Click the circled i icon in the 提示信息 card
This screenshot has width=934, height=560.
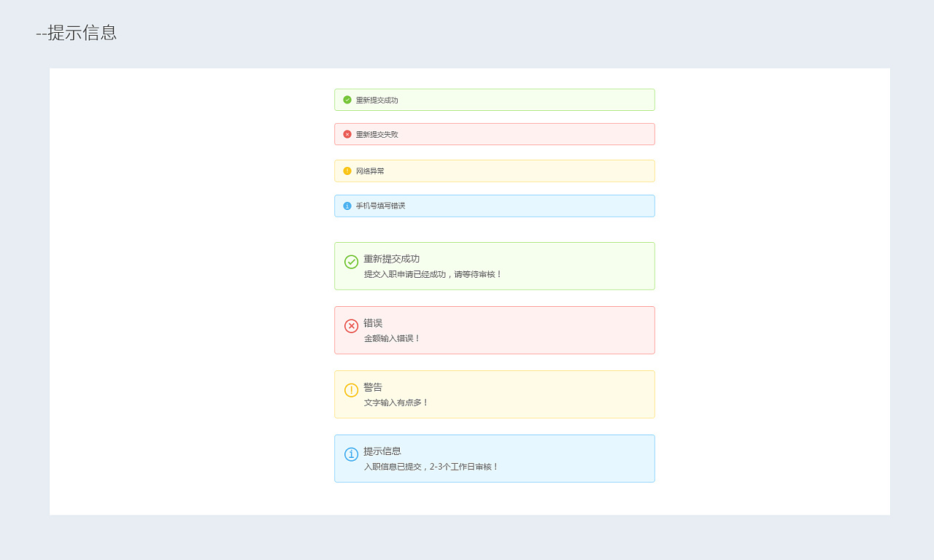point(351,454)
